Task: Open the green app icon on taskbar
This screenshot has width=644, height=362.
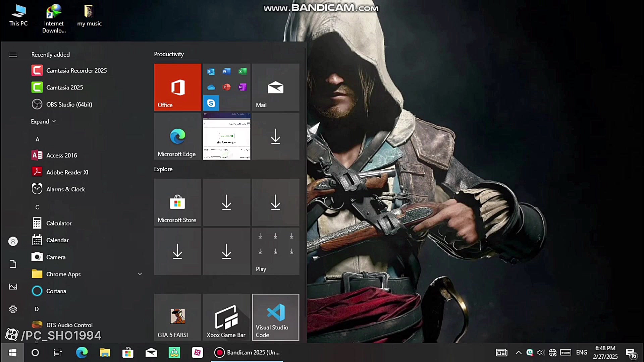Action: pos(174,353)
